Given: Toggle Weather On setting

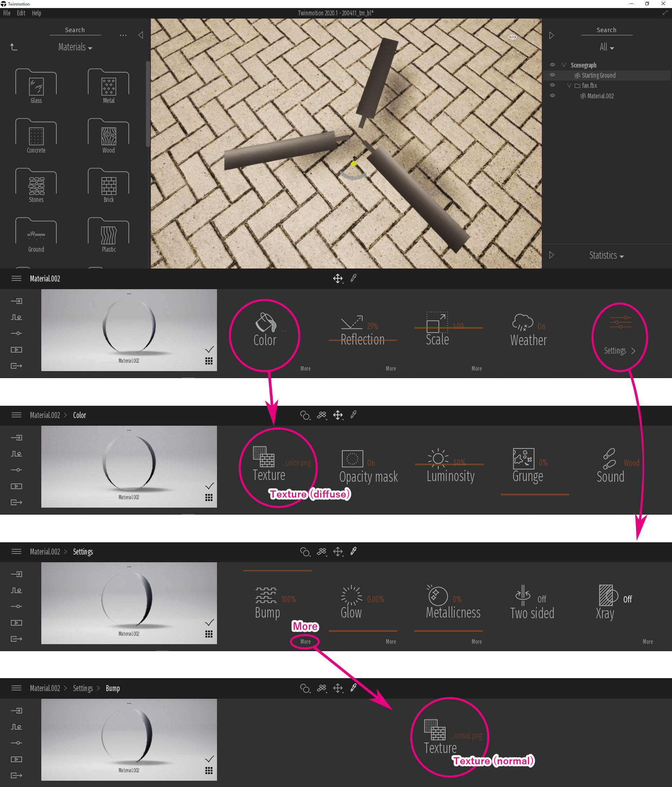Looking at the screenshot, I should point(541,326).
